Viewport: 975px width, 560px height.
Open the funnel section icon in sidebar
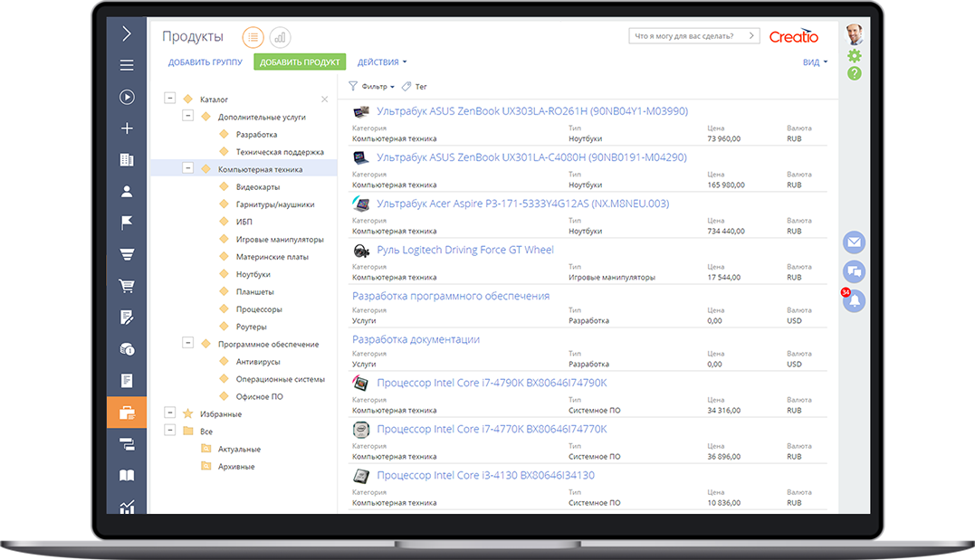coord(127,254)
